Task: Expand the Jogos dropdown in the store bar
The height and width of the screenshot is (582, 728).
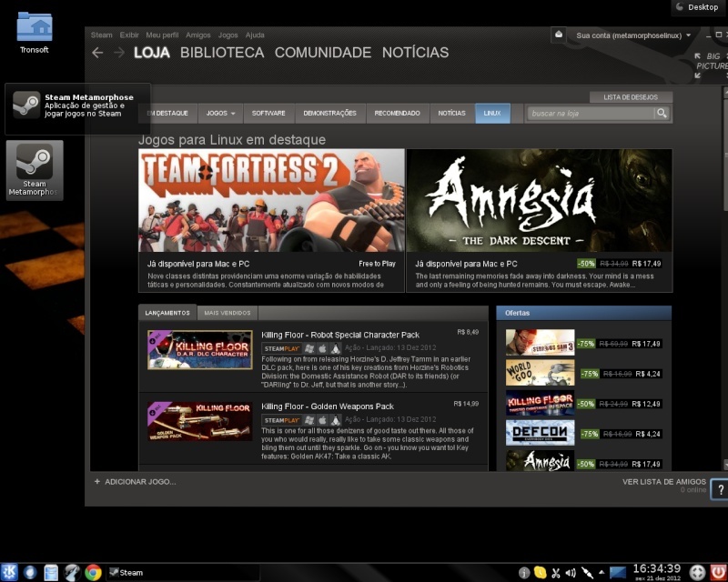Action: tap(220, 114)
